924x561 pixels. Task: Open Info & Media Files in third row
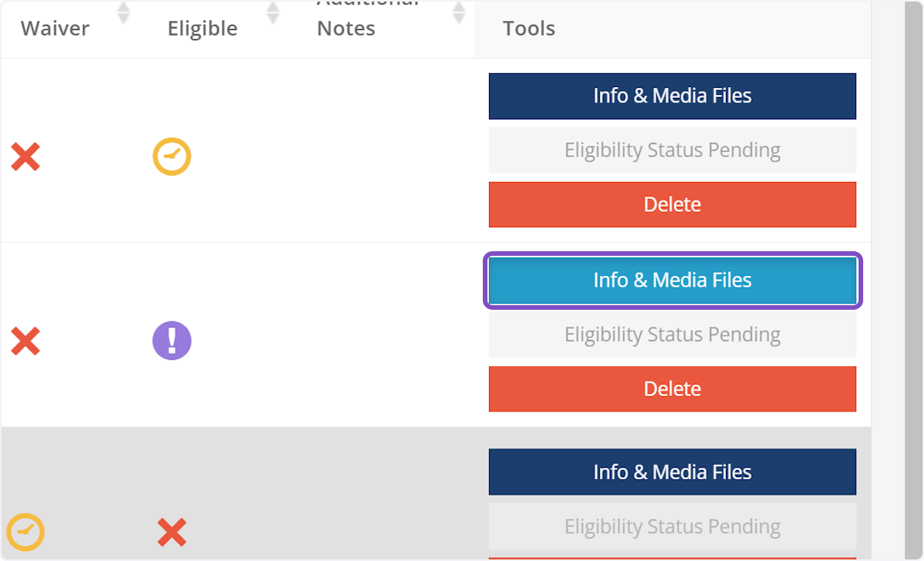672,472
